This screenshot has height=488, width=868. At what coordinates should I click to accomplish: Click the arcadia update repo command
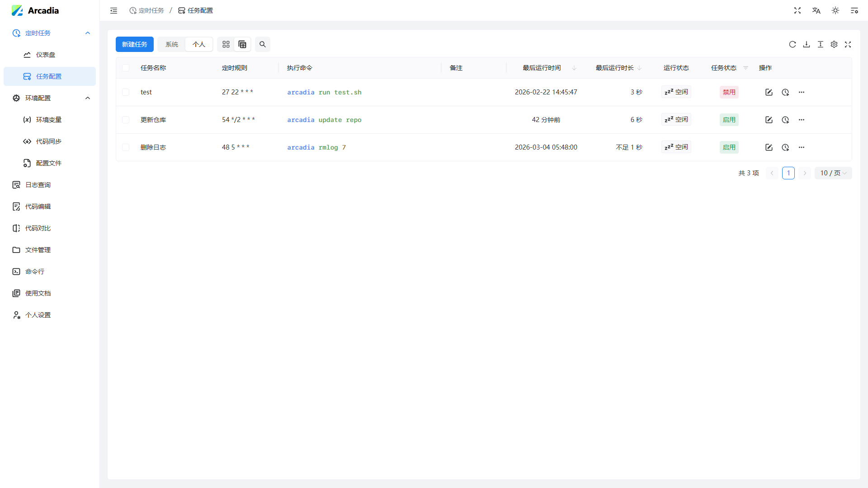(x=324, y=120)
